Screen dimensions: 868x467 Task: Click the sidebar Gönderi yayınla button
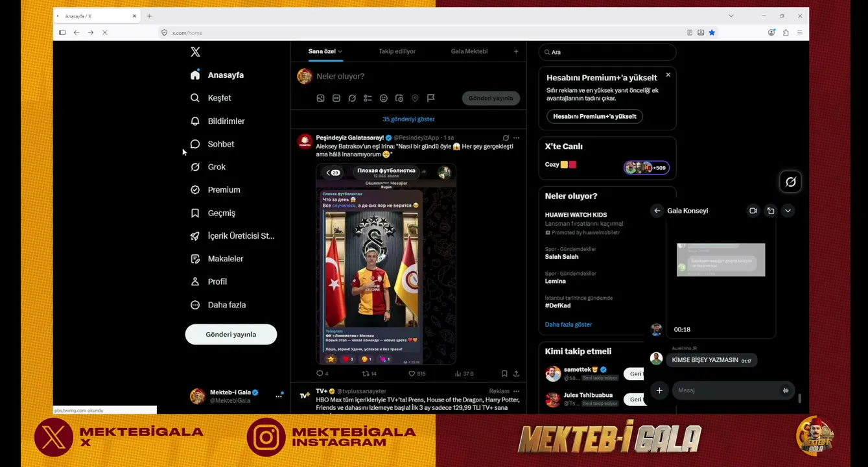click(231, 335)
